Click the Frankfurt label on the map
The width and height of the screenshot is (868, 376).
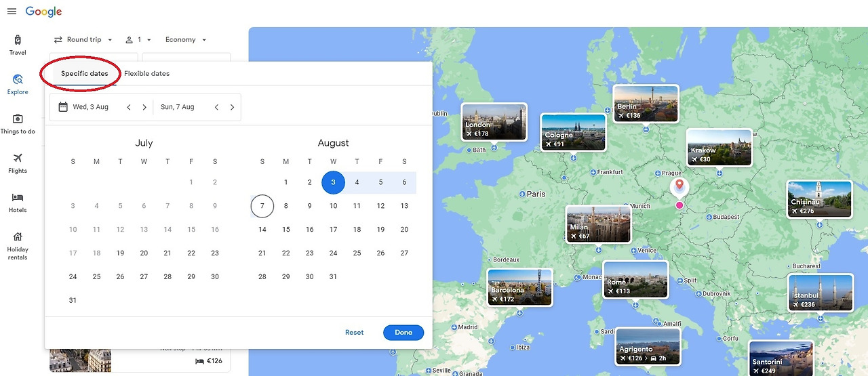[x=610, y=172]
